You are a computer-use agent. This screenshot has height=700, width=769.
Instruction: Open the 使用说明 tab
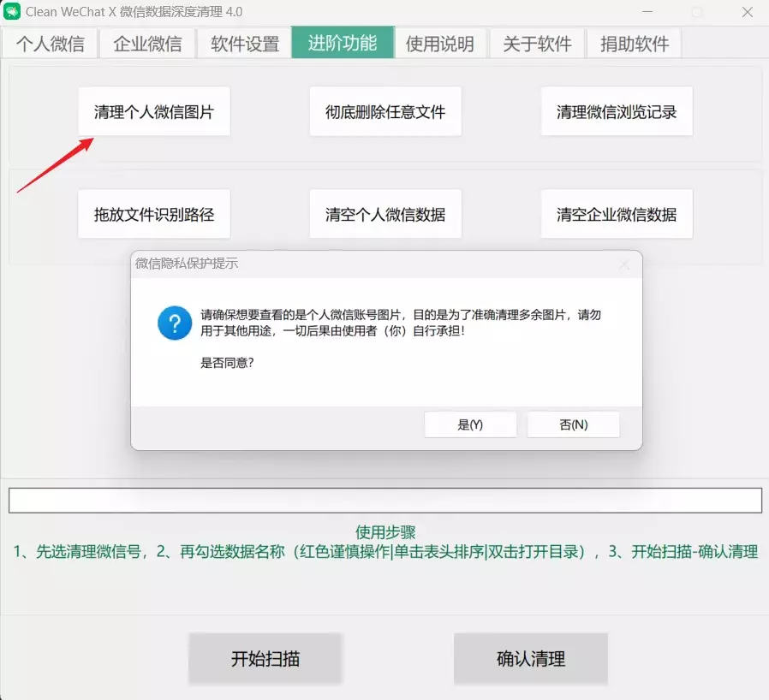[x=440, y=44]
